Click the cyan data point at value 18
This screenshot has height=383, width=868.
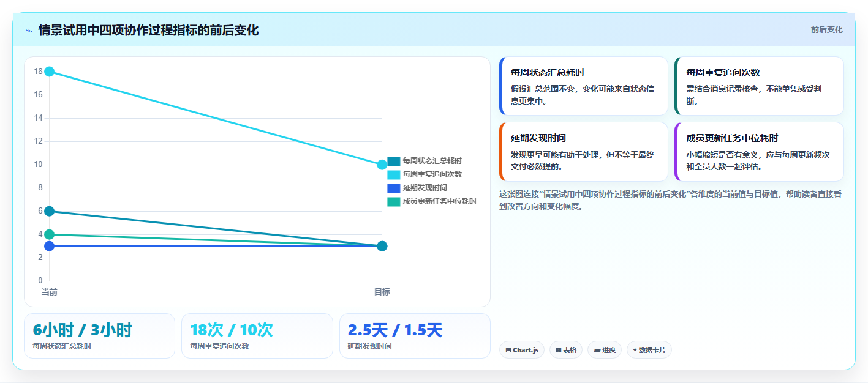click(50, 72)
